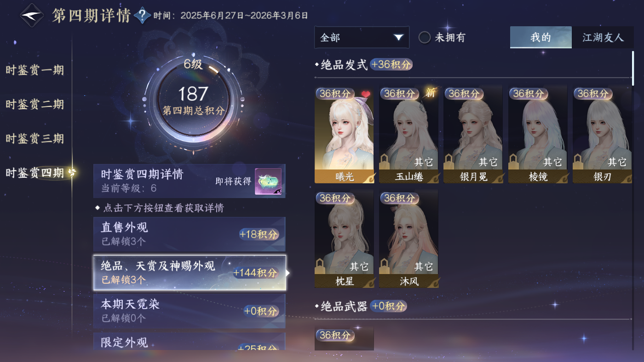Click the lock icon on 枕星 card

(x=321, y=267)
